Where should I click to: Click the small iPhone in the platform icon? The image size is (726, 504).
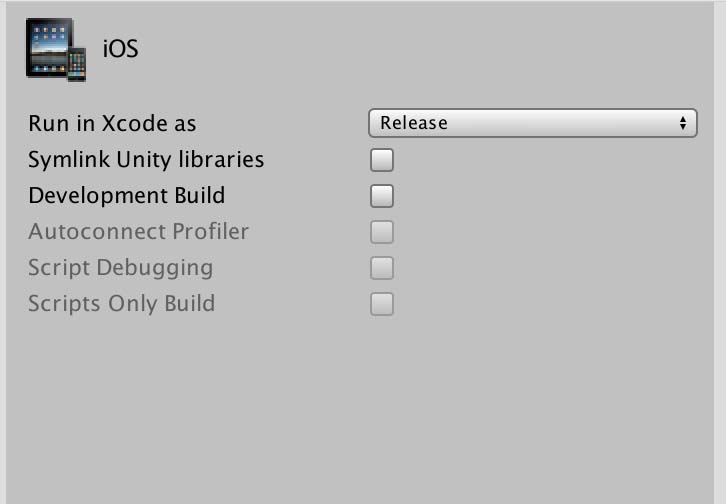coord(76,65)
